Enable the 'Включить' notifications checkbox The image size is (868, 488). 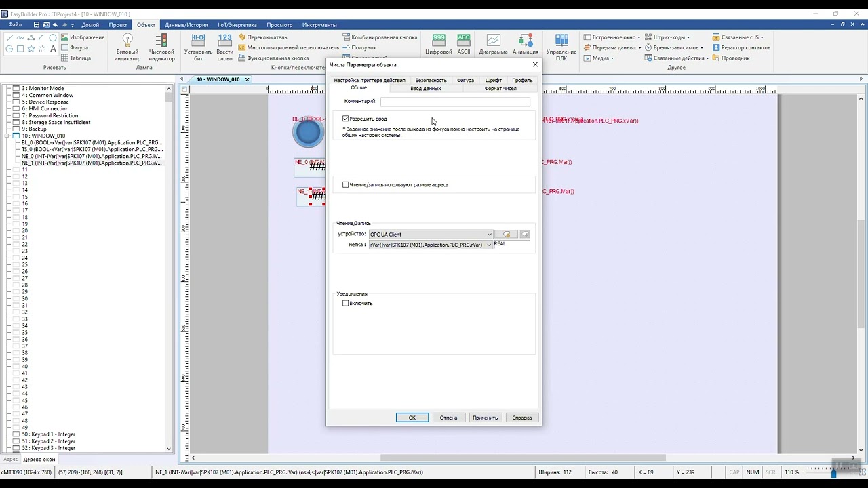[346, 303]
